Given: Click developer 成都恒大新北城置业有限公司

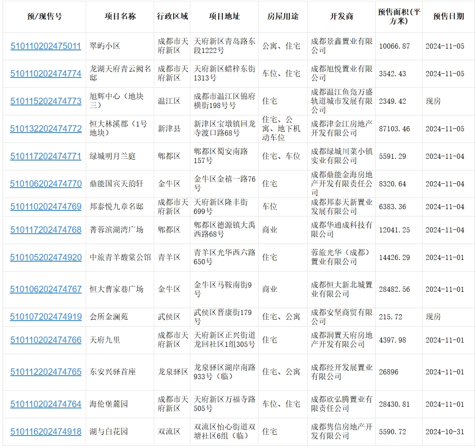Looking at the screenshot, I should [x=342, y=289].
